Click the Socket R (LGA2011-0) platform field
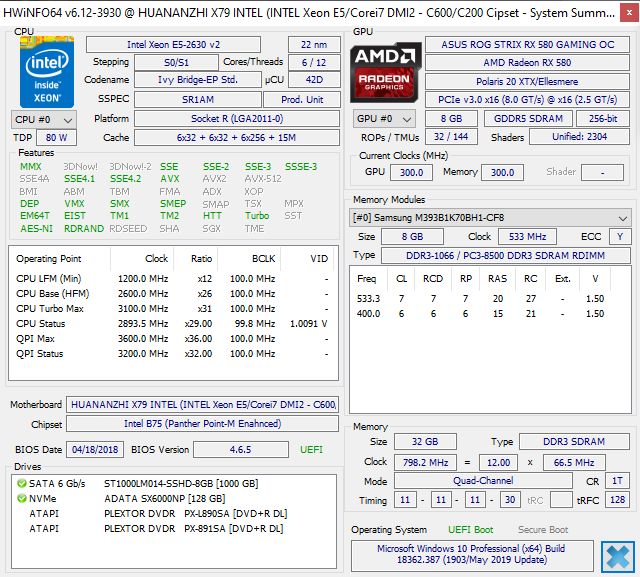 click(237, 119)
